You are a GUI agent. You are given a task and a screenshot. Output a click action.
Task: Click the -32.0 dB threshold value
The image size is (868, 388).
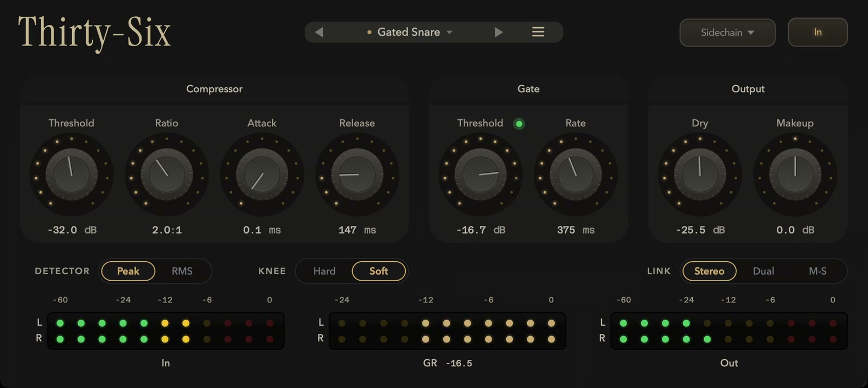click(72, 230)
